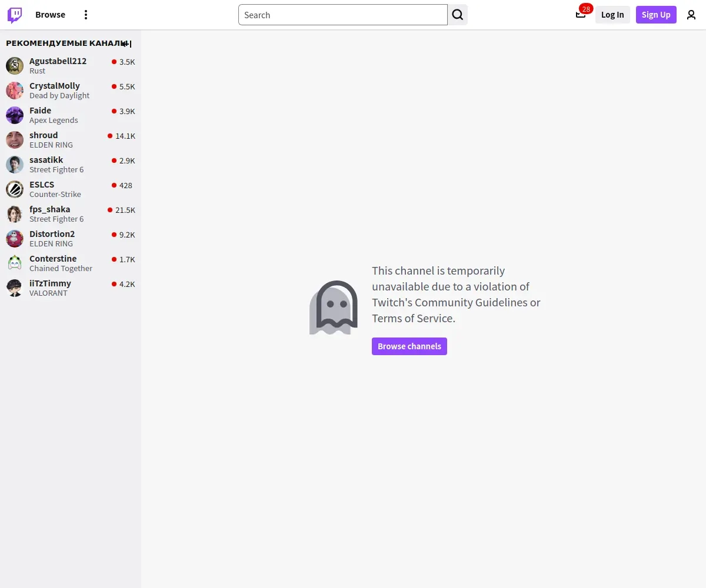Image resolution: width=706 pixels, height=588 pixels.
Task: Focus the Search input field
Action: coord(343,15)
